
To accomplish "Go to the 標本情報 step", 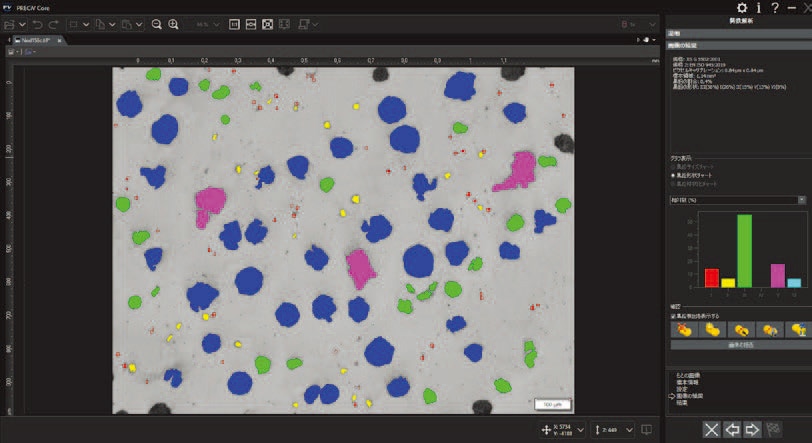I will pos(687,382).
